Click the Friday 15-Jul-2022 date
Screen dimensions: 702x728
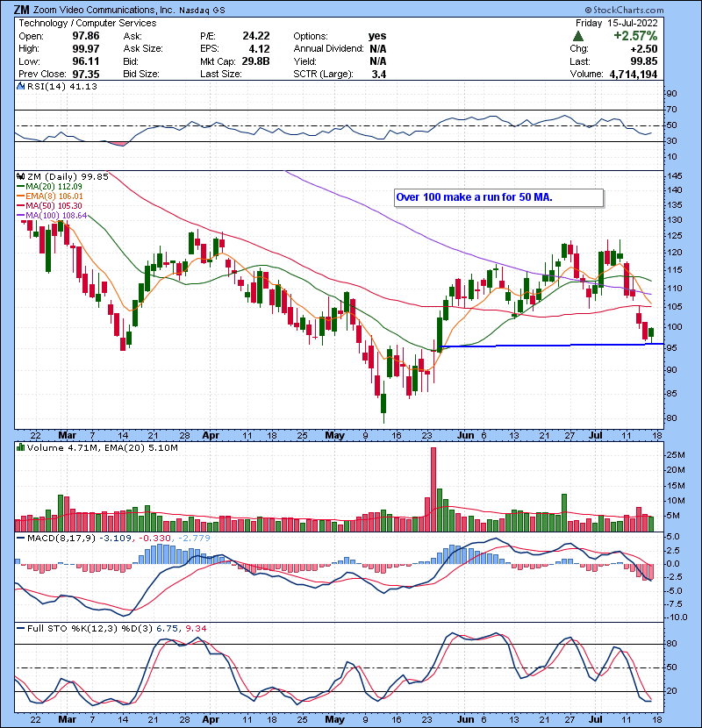click(x=617, y=23)
